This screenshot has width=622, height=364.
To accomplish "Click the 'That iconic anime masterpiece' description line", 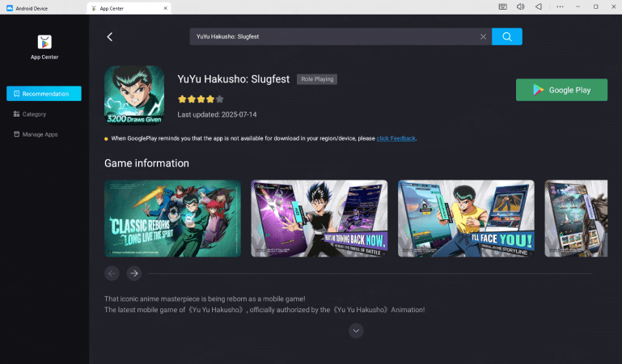I will tap(205, 299).
